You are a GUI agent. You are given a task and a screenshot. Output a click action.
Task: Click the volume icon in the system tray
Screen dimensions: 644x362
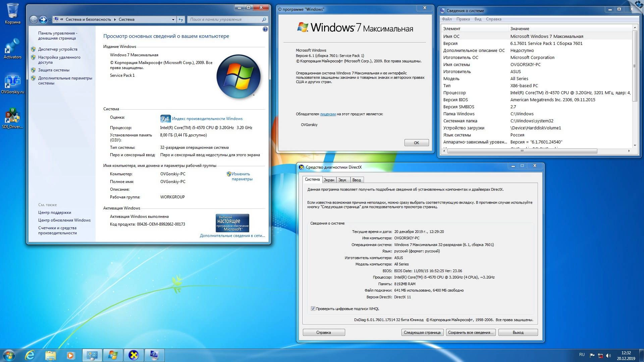point(609,355)
